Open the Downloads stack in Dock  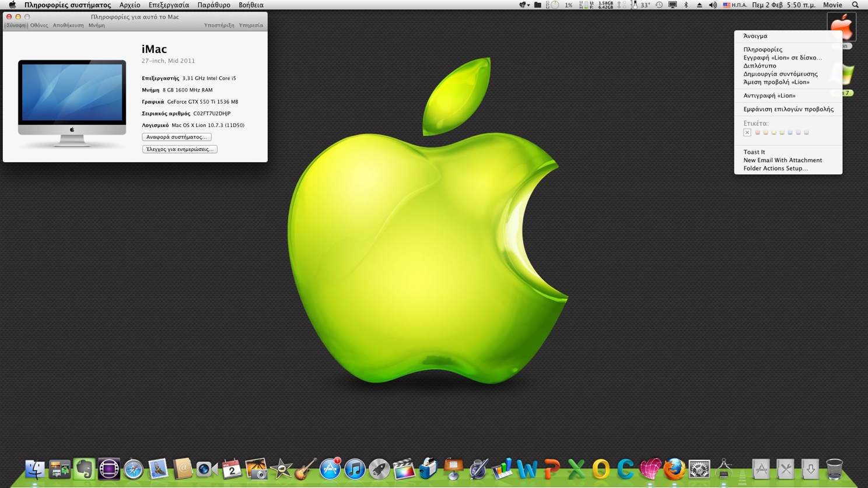[x=810, y=469]
